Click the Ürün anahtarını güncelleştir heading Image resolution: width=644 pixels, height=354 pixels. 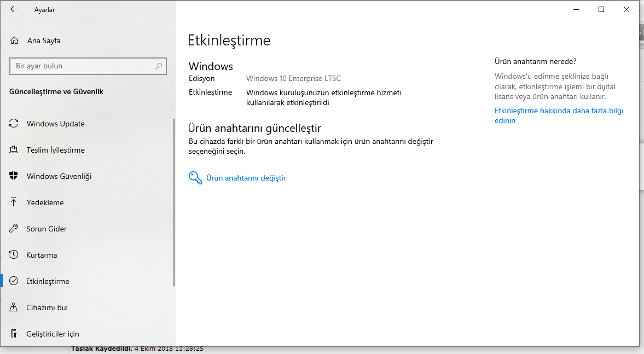click(x=254, y=128)
